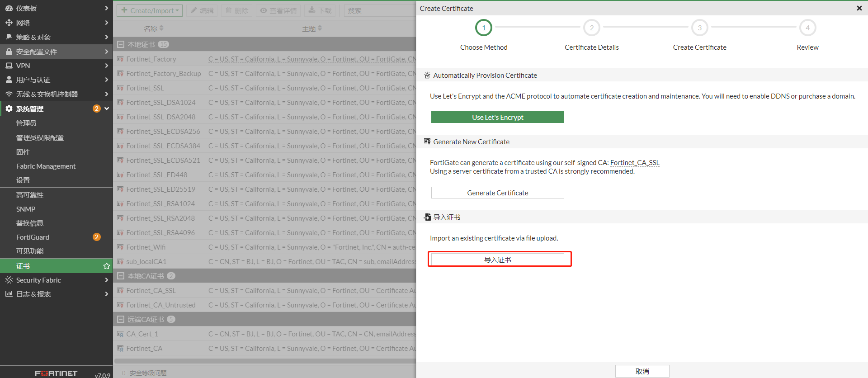Viewport: 868px width, 378px height.
Task: Click certificate icon beside Fortinet_CA_SSL row
Action: pyautogui.click(x=120, y=290)
